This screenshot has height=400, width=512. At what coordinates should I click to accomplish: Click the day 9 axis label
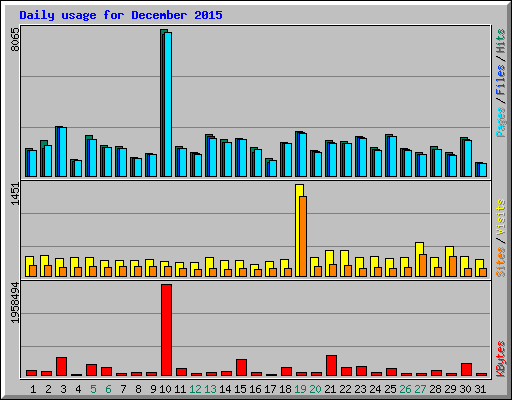pyautogui.click(x=153, y=389)
